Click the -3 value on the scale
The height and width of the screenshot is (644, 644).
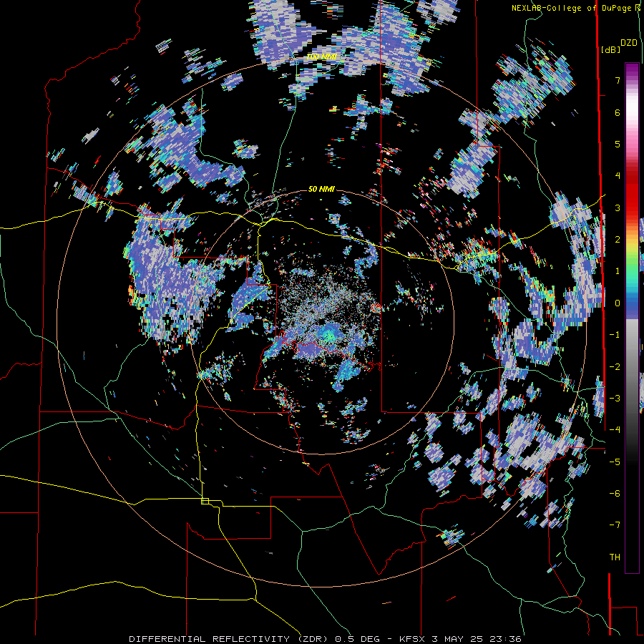pos(615,399)
